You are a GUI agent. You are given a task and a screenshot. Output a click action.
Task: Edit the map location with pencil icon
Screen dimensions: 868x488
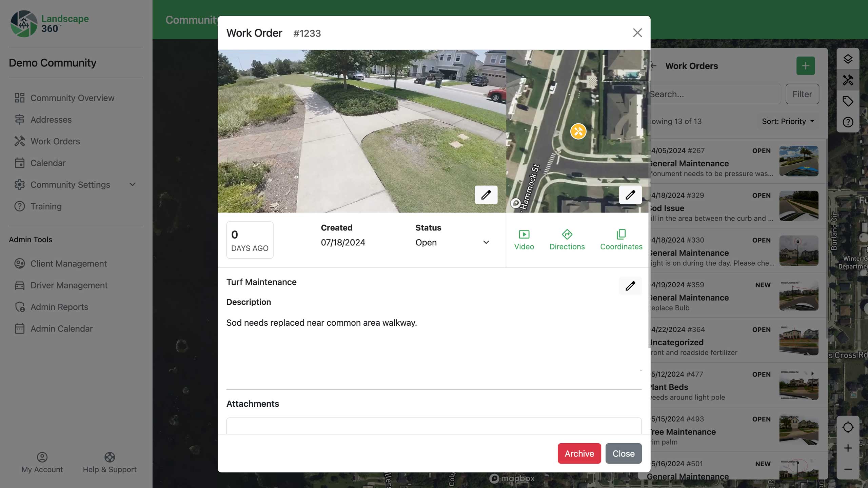click(x=630, y=195)
